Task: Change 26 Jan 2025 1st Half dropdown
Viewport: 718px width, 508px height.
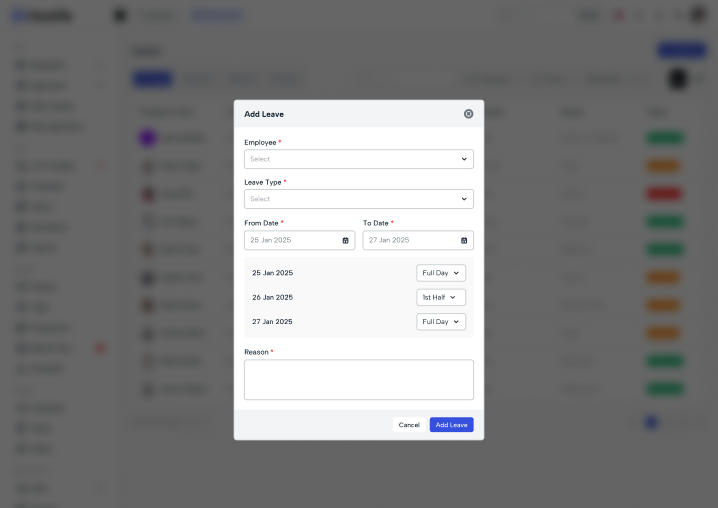Action: (441, 297)
